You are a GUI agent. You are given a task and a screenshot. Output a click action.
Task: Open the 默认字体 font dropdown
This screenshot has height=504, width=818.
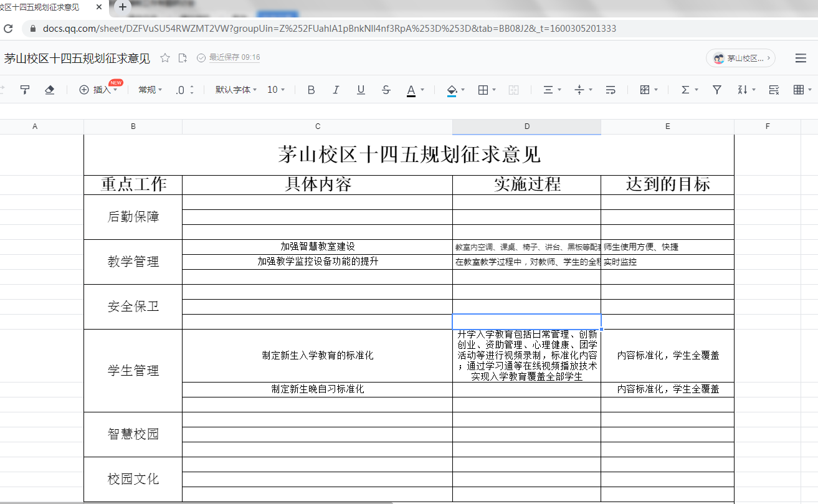point(236,90)
